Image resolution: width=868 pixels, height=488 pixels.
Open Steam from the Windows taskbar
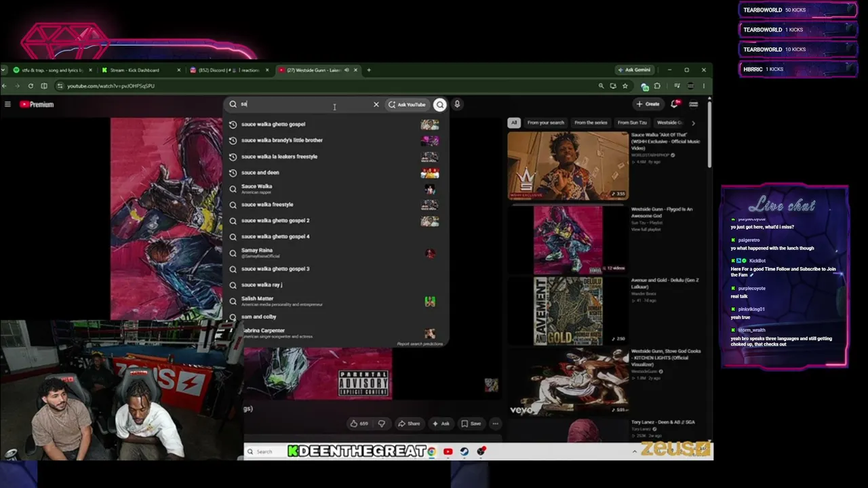pyautogui.click(x=465, y=451)
